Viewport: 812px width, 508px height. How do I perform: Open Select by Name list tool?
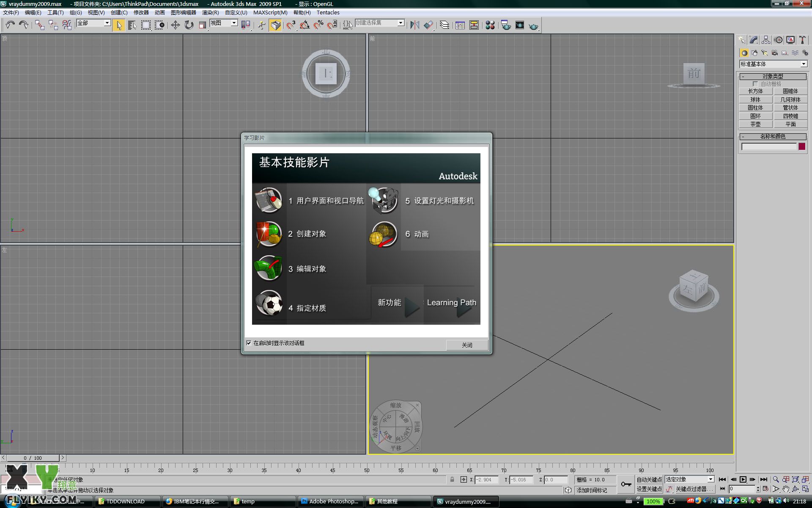(x=132, y=25)
